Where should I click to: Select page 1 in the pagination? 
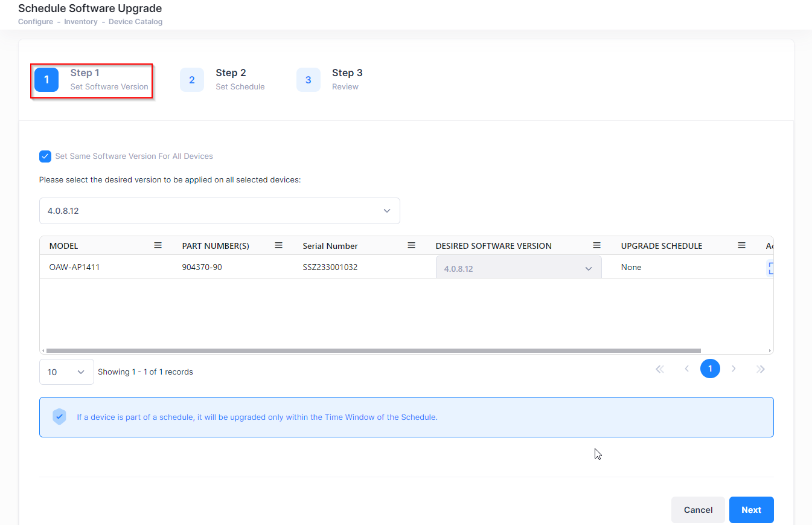pyautogui.click(x=710, y=369)
